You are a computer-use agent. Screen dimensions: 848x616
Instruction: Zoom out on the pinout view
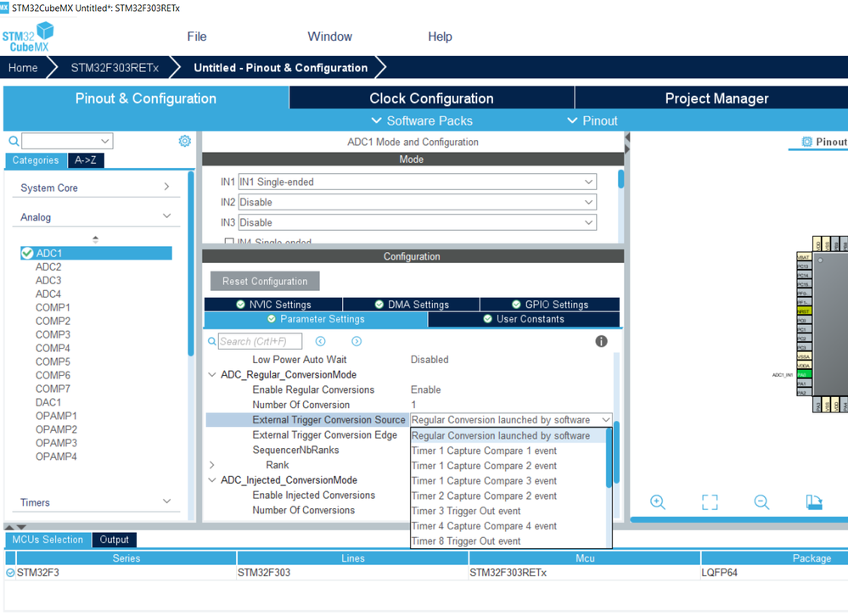tap(761, 502)
